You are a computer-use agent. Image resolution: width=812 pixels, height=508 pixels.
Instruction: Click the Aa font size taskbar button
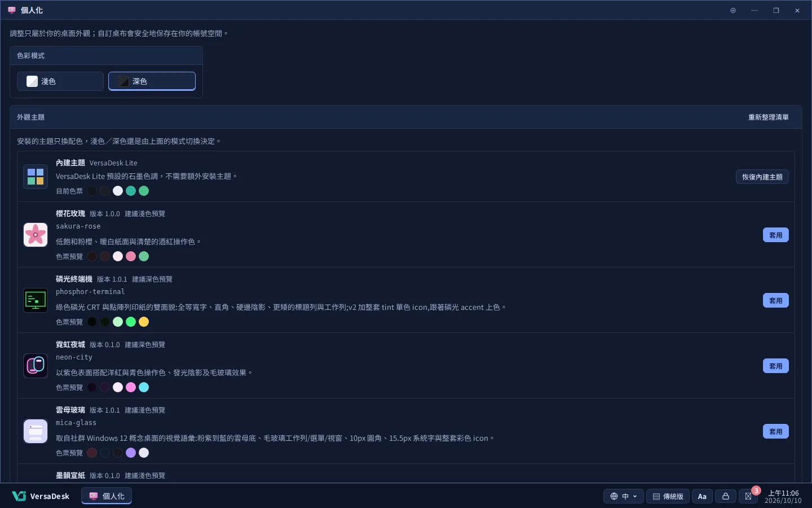click(702, 496)
